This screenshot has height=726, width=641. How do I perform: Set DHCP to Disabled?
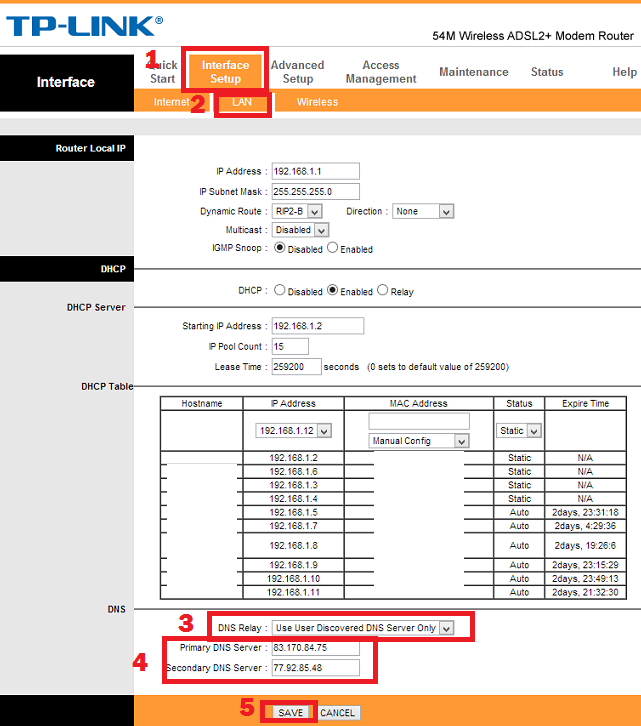click(x=279, y=290)
